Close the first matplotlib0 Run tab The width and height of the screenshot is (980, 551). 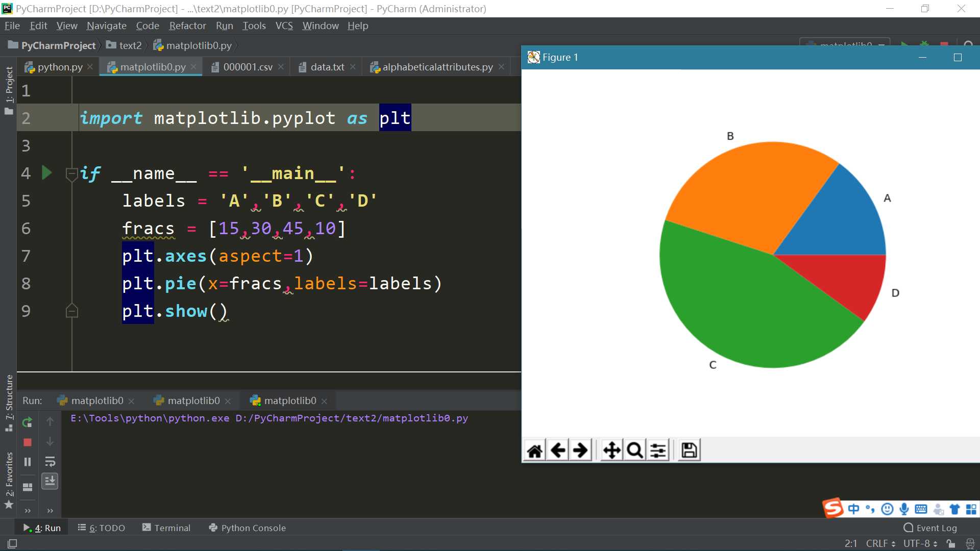pos(131,402)
